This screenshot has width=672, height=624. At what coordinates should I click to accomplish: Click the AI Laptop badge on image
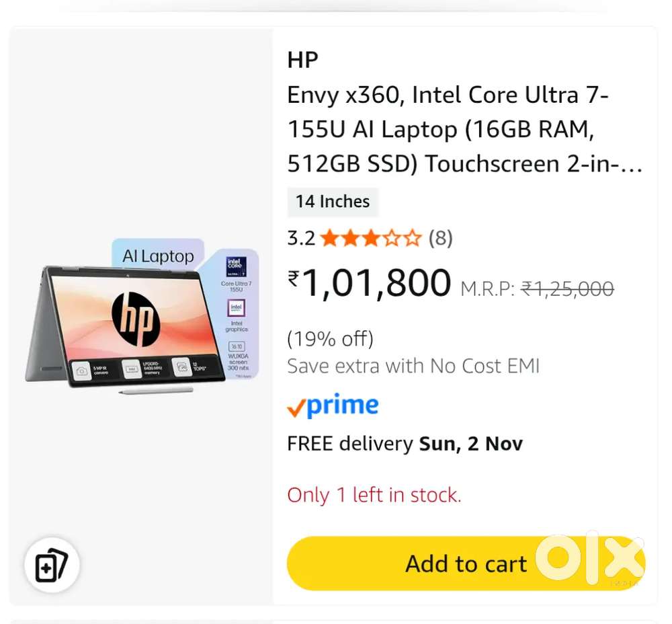158,256
